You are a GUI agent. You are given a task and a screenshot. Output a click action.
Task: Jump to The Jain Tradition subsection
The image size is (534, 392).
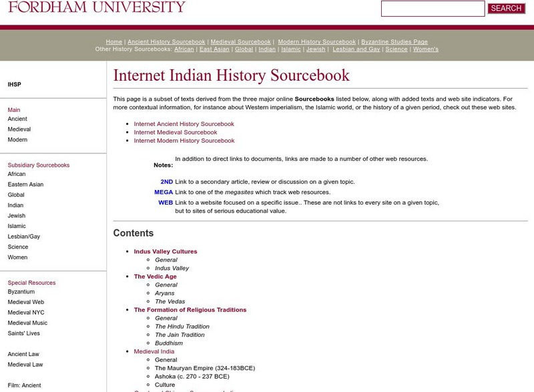(x=180, y=335)
